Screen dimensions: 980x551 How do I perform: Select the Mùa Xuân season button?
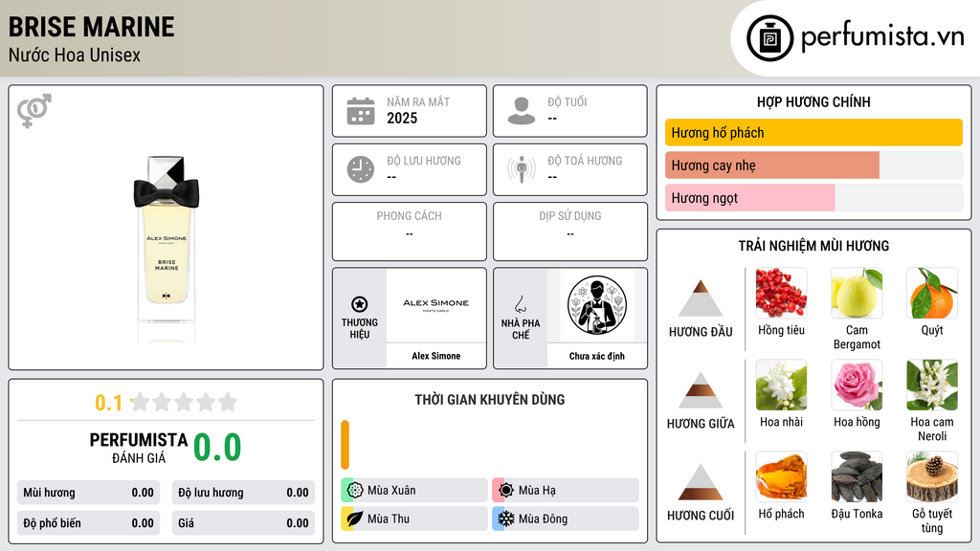click(x=414, y=491)
